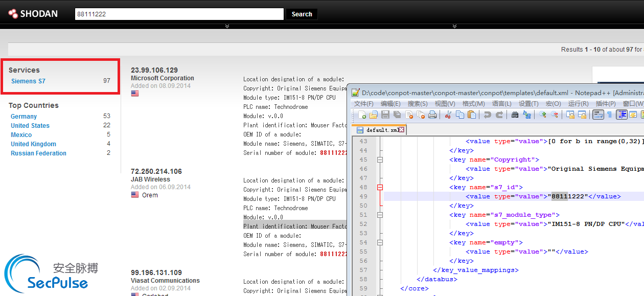Click the Shodan logo
The image size is (644, 296).
coord(33,14)
